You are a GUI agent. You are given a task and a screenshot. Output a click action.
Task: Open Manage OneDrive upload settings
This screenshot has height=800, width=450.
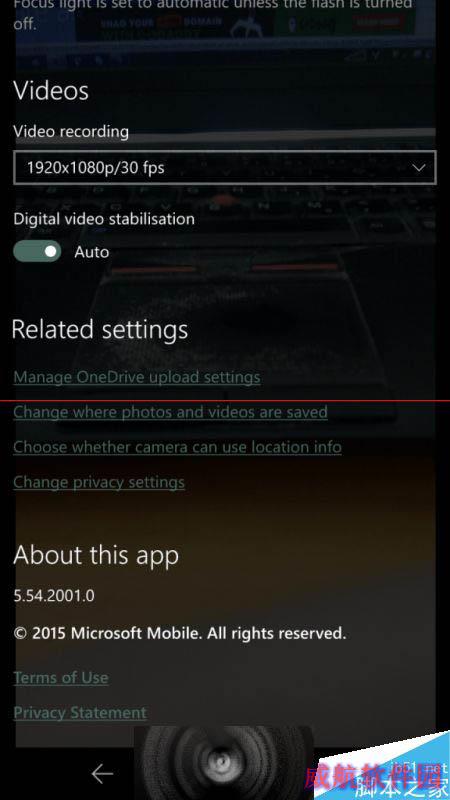137,377
